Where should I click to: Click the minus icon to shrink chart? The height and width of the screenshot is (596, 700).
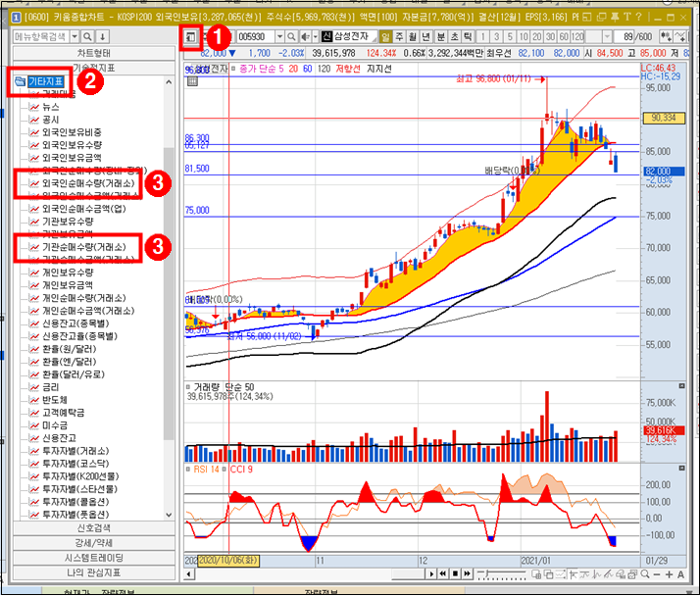[x=657, y=574]
